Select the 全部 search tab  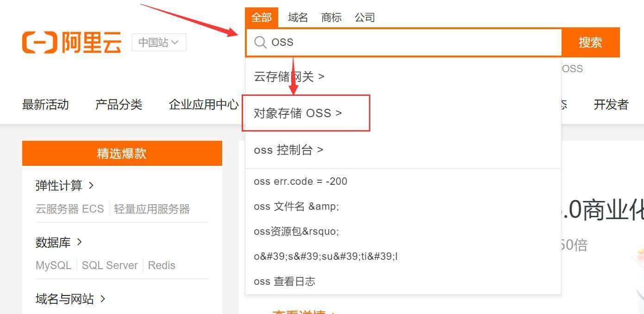point(262,18)
